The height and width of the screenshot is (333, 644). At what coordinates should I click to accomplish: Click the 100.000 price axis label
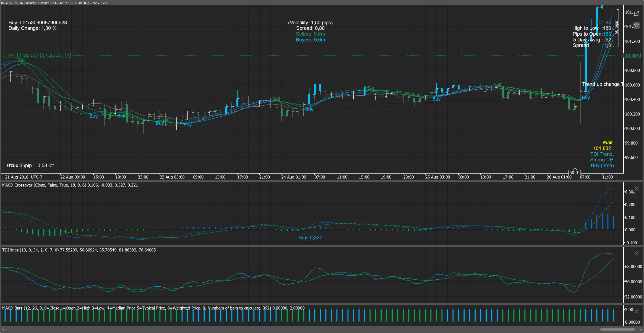pyautogui.click(x=632, y=129)
